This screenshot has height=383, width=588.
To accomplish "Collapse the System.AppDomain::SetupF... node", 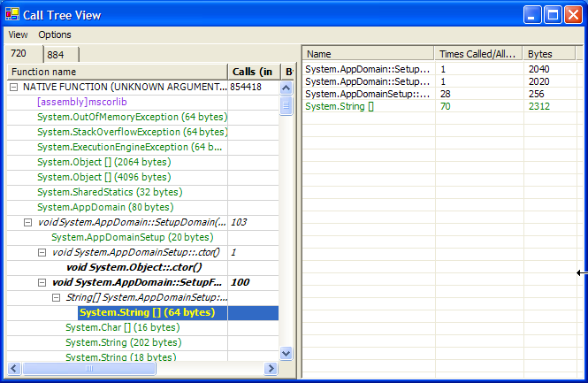I will [42, 282].
